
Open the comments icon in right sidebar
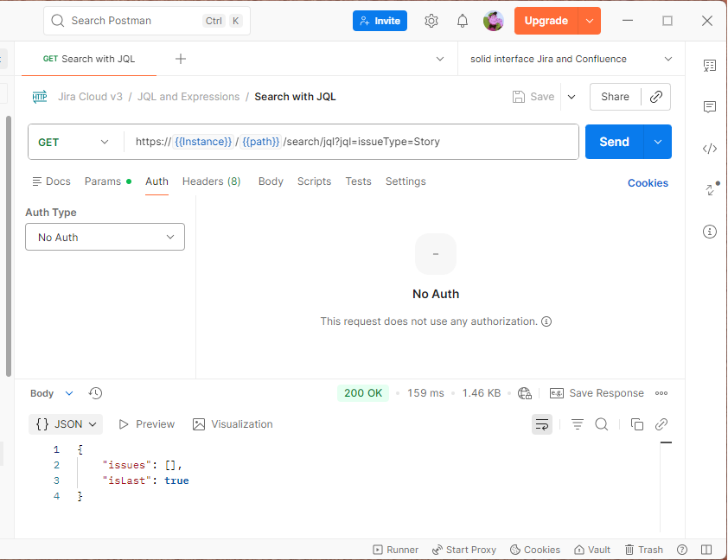point(710,107)
